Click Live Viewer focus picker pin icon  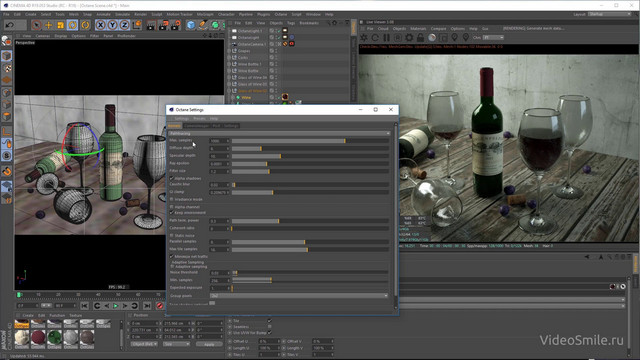tap(454, 38)
